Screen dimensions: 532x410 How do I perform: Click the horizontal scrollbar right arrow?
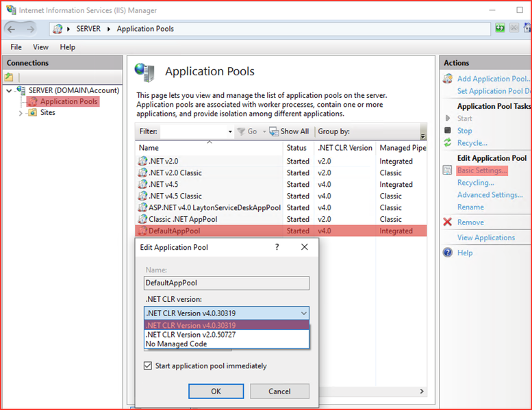point(421,391)
